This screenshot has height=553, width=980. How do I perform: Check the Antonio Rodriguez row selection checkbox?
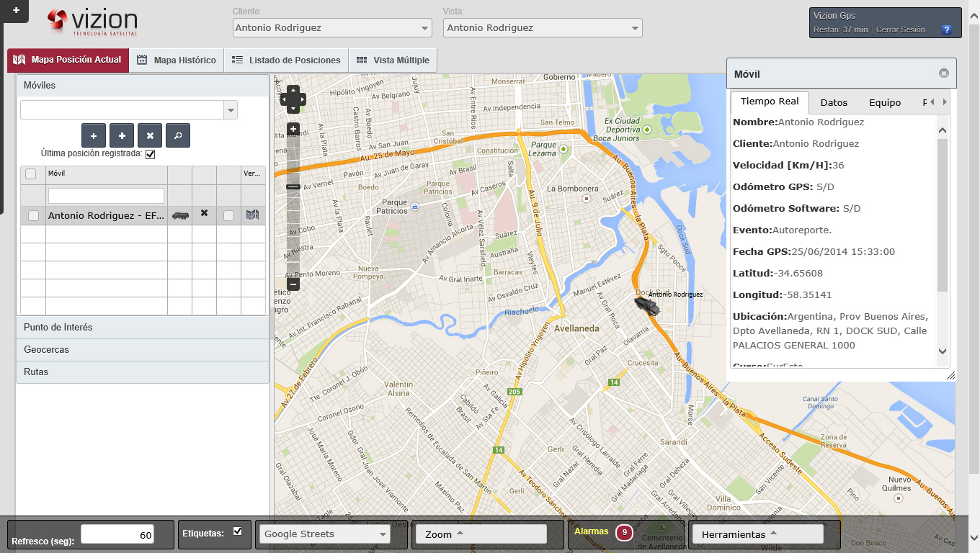(x=33, y=215)
